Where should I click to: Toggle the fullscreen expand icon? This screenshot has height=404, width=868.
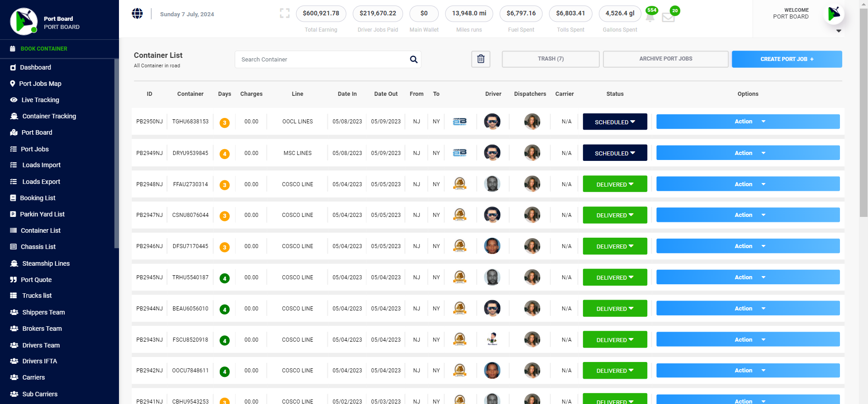(285, 14)
